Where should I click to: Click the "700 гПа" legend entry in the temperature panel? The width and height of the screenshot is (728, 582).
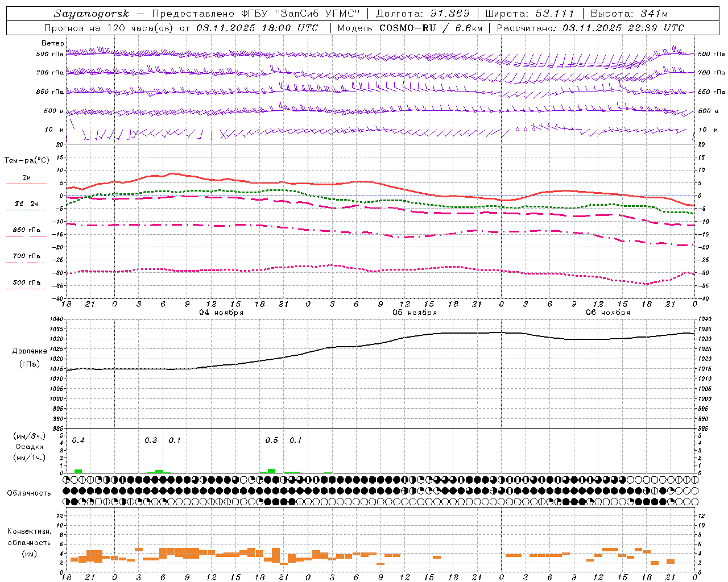27,256
